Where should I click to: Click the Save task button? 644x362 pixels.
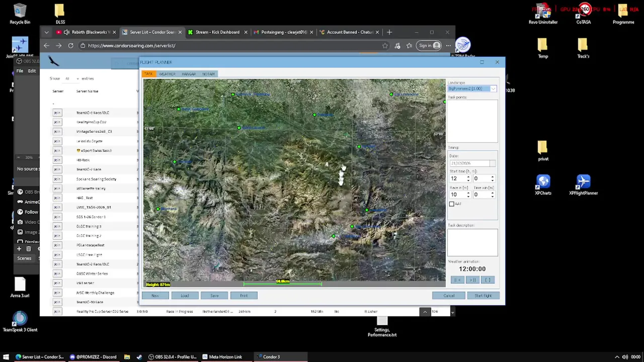pyautogui.click(x=214, y=296)
